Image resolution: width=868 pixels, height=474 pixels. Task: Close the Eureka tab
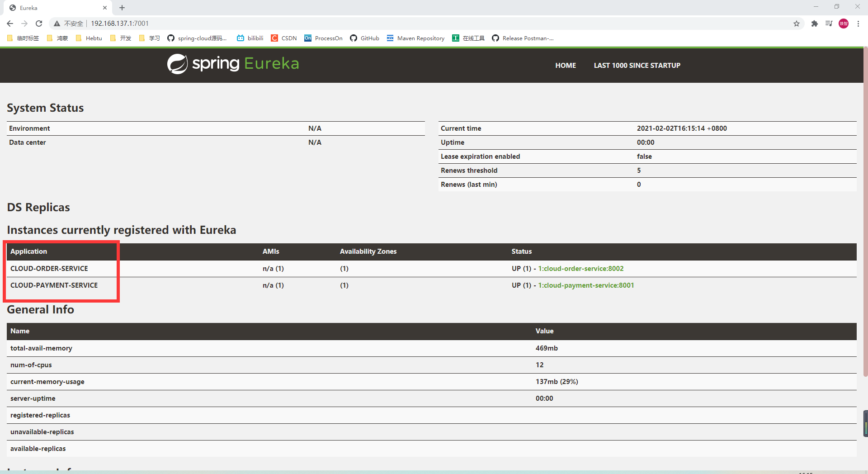pos(105,8)
